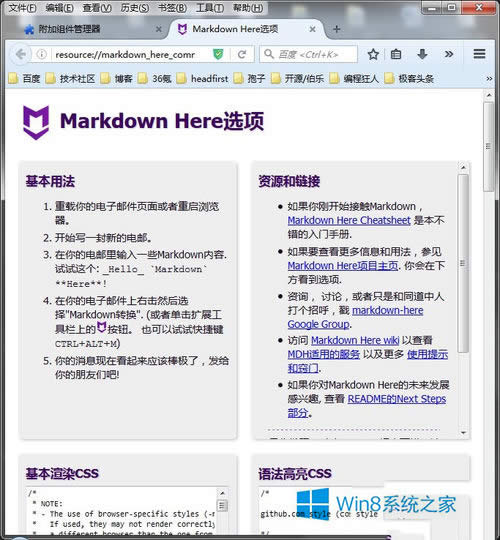Click the search magnifier icon
The height and width of the screenshot is (540, 500).
coord(269,54)
